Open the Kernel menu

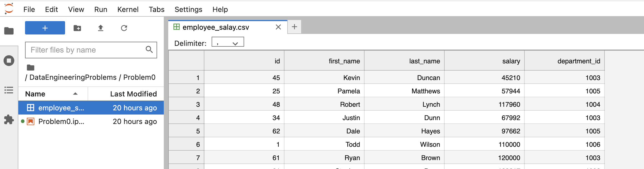[128, 9]
